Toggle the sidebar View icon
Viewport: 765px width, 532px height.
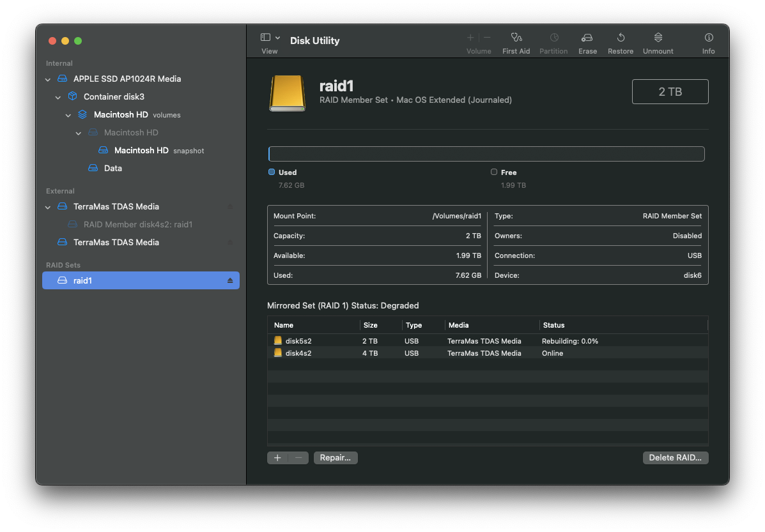tap(265, 37)
